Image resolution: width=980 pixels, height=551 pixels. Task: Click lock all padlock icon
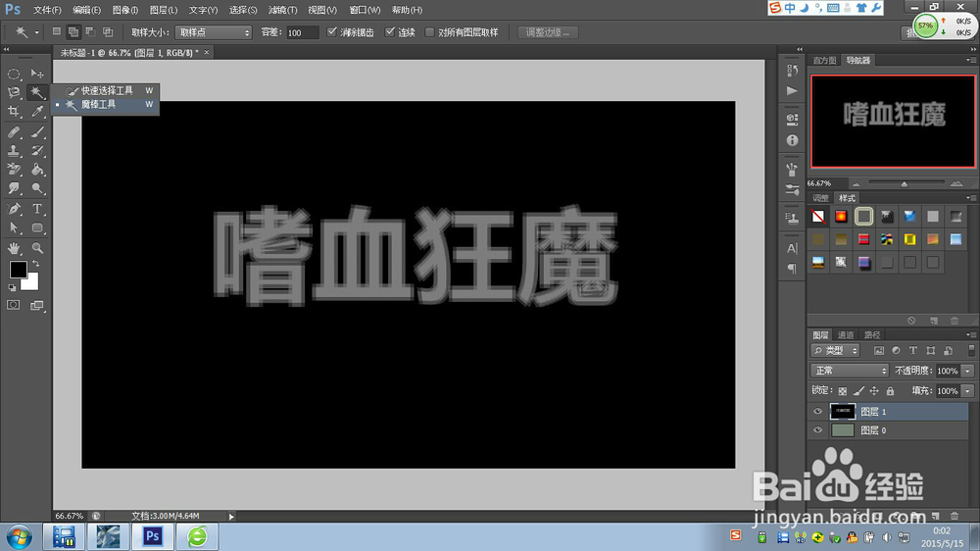click(890, 391)
